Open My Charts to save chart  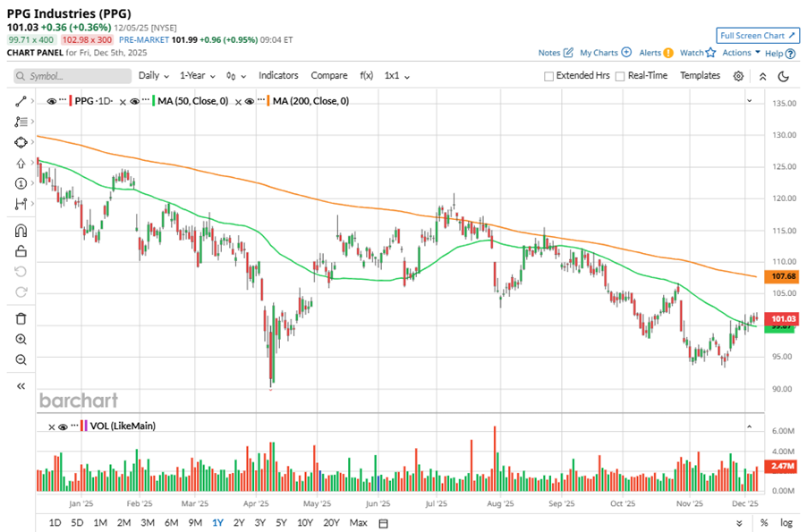tap(605, 53)
